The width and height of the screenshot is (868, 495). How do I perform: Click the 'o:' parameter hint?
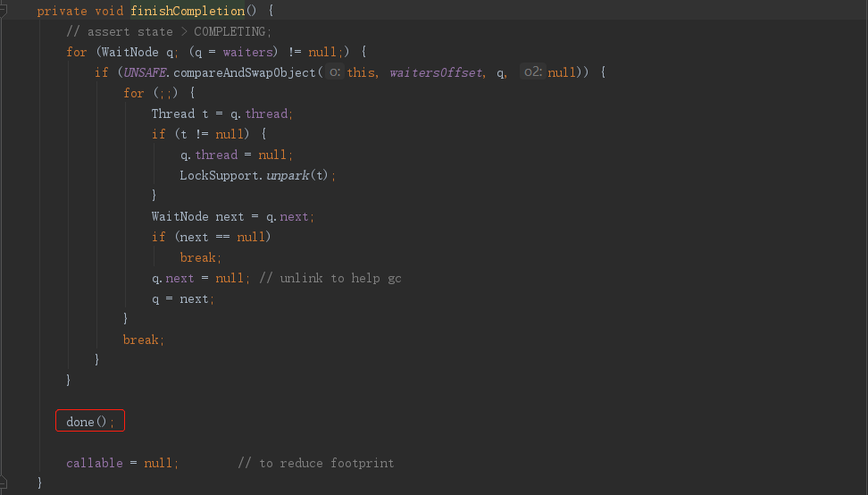pyautogui.click(x=334, y=72)
